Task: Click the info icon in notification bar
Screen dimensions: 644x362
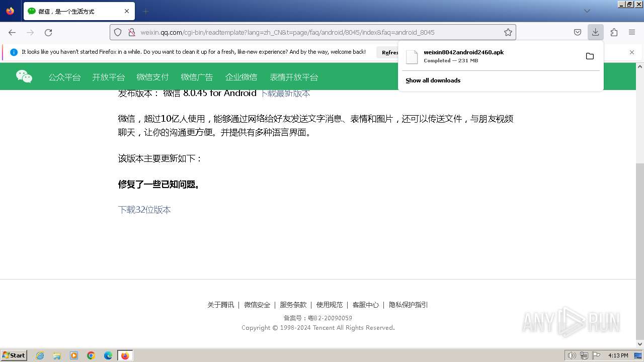Action: tap(14, 52)
